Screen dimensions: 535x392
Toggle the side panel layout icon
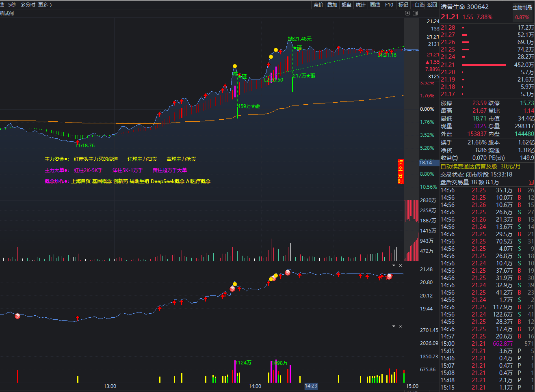click(x=415, y=13)
